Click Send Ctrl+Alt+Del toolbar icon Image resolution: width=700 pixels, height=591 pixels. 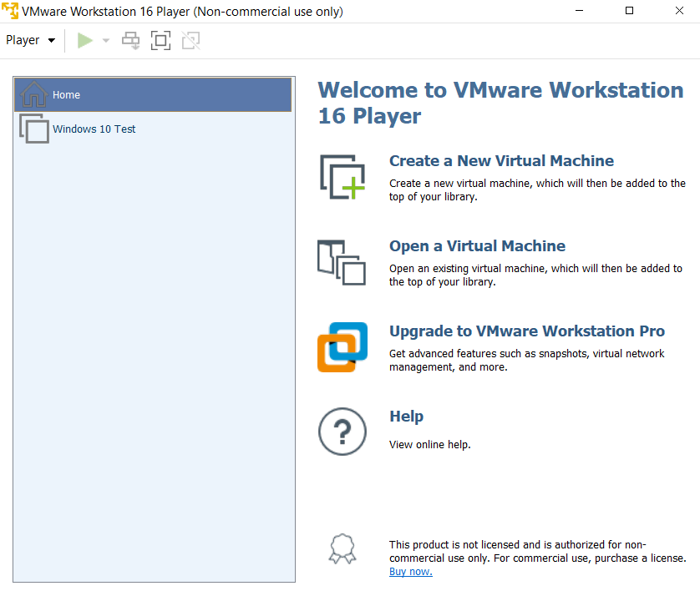(131, 41)
